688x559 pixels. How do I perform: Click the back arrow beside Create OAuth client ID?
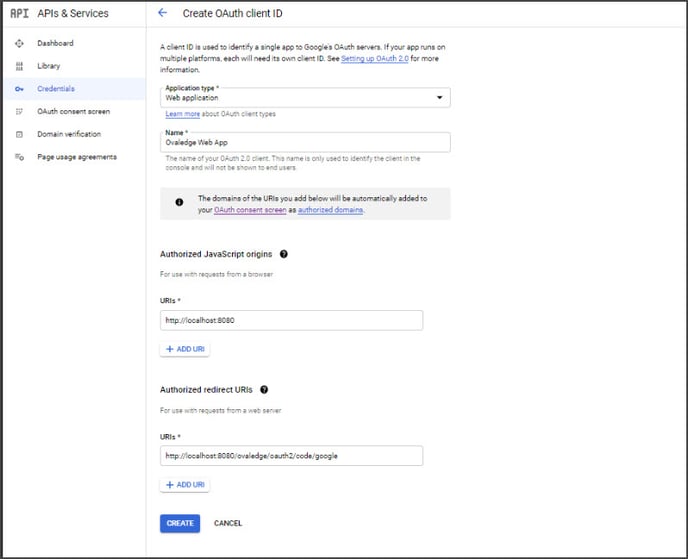click(x=162, y=13)
